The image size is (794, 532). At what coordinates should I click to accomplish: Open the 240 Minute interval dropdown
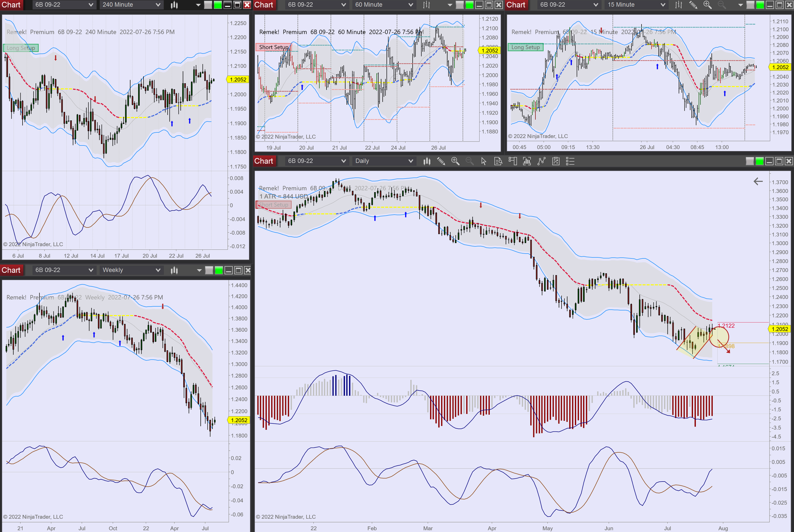click(x=131, y=5)
